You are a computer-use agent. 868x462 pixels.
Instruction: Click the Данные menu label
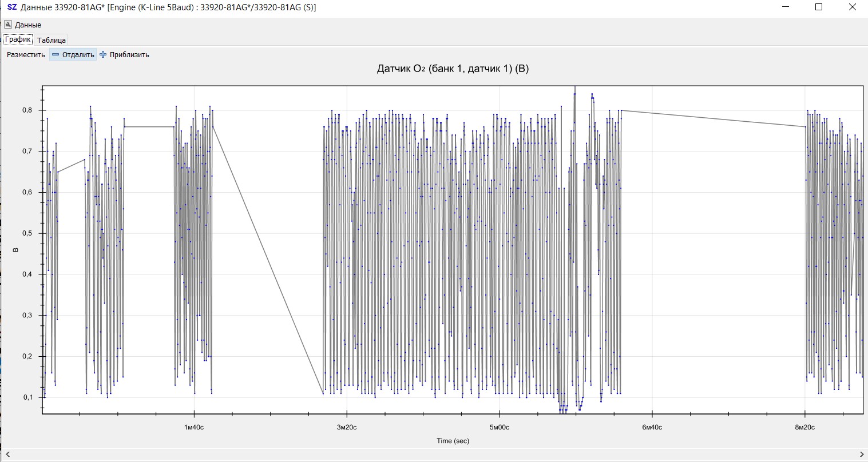[x=28, y=25]
